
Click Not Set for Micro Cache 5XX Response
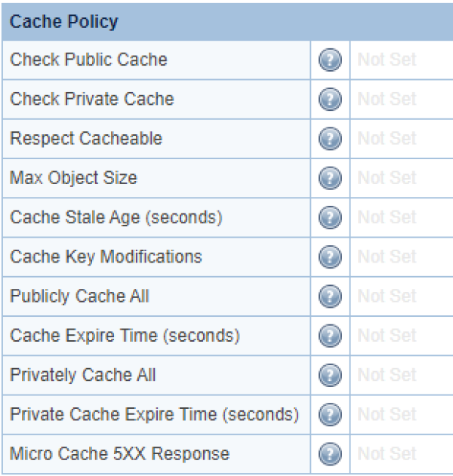pos(387,454)
